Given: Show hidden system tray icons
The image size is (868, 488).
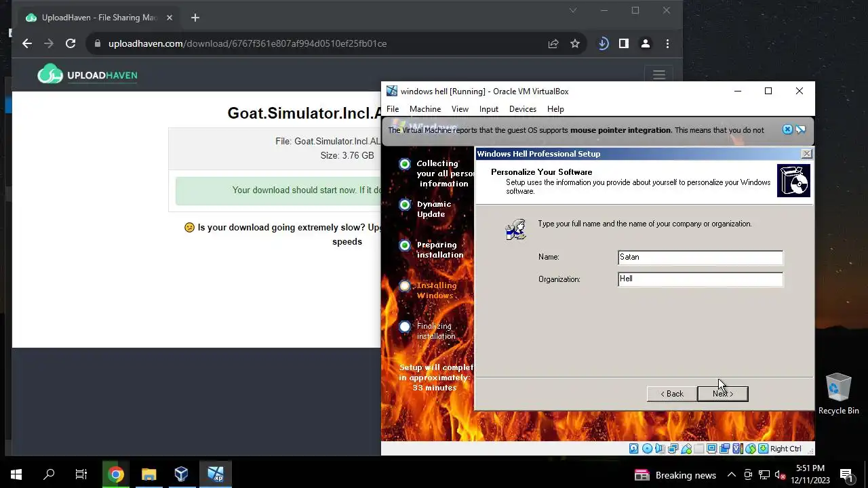Looking at the screenshot, I should coord(731,475).
